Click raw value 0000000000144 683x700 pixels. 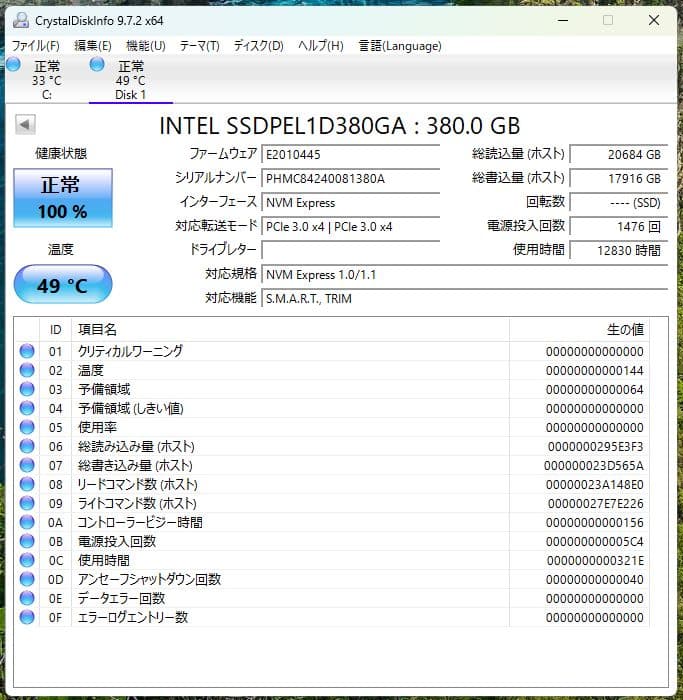(595, 371)
